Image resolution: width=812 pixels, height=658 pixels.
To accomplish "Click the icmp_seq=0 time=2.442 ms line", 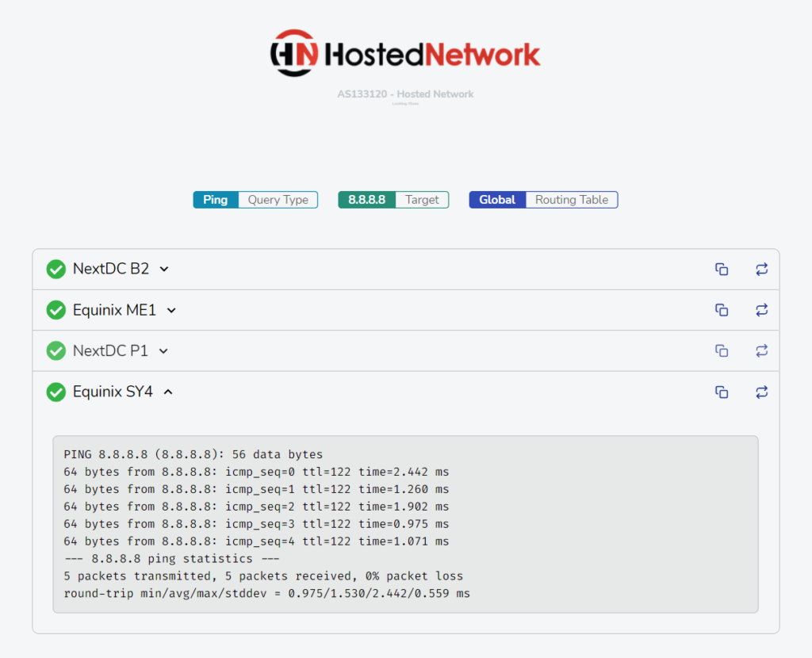I will point(256,472).
